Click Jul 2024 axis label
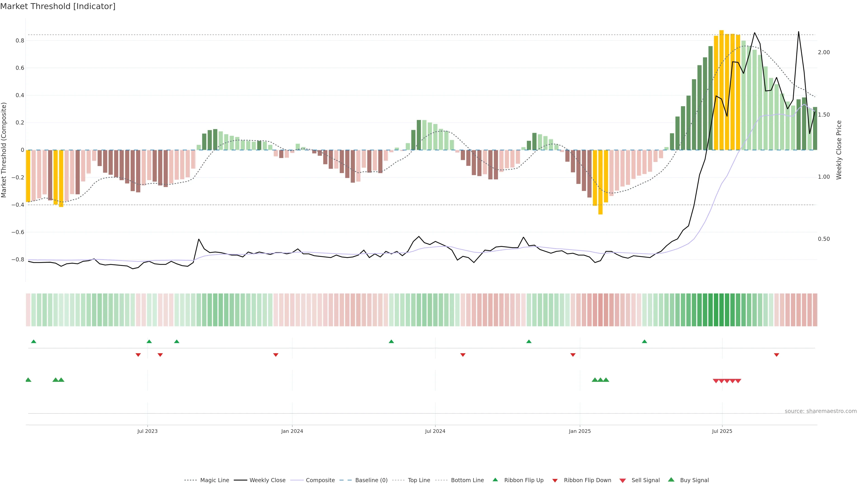The image size is (868, 488). click(x=435, y=431)
